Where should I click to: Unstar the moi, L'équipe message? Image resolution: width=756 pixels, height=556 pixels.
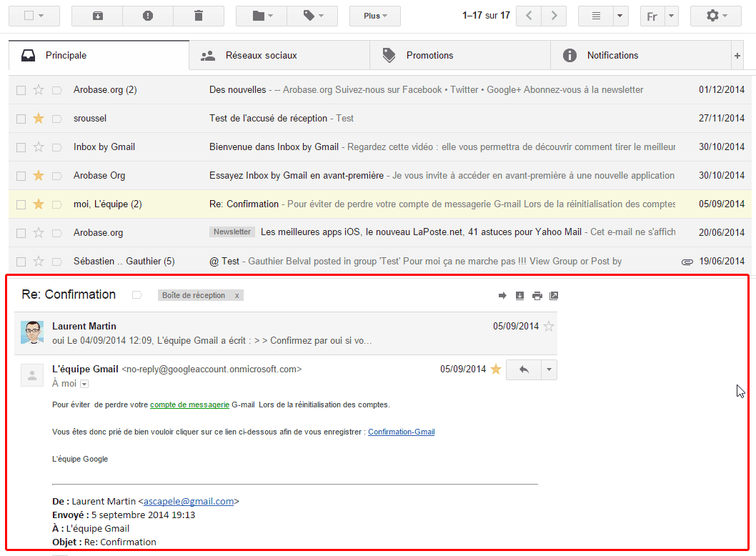tap(39, 204)
